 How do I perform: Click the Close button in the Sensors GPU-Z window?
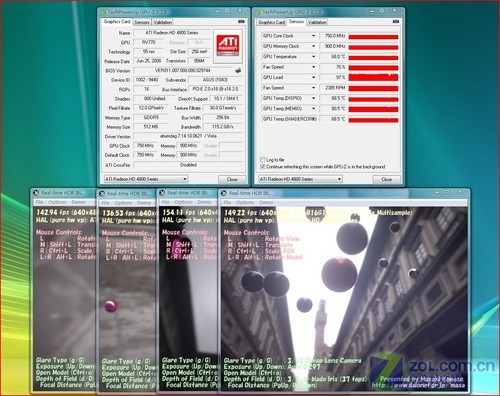(386, 179)
